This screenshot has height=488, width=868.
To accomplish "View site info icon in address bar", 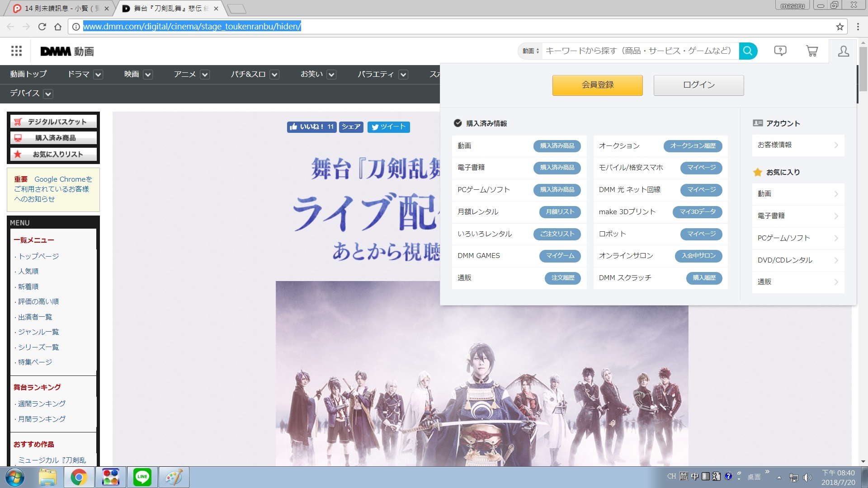I will pos(76,27).
